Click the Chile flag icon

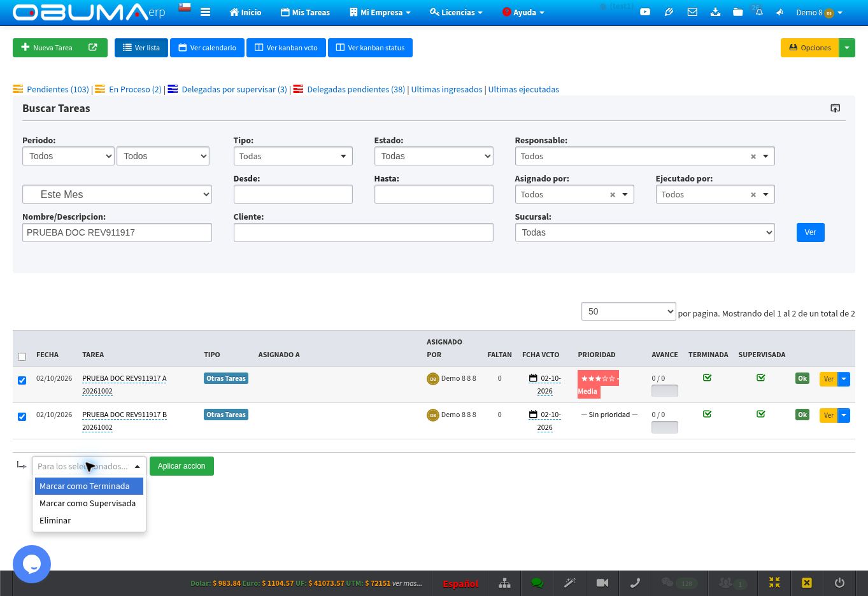point(185,8)
